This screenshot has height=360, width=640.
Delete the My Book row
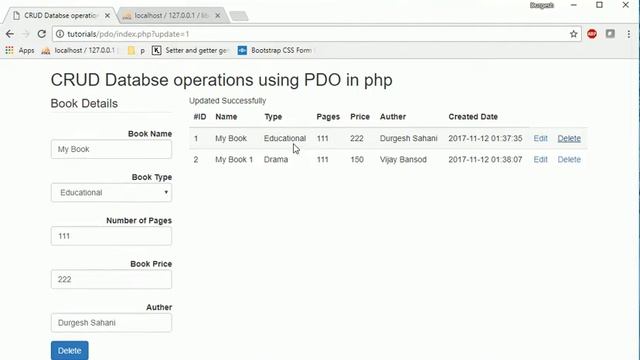point(569,138)
